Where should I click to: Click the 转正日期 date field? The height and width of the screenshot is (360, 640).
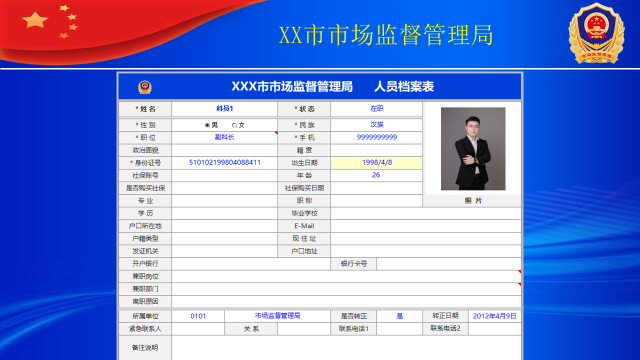coord(495,316)
